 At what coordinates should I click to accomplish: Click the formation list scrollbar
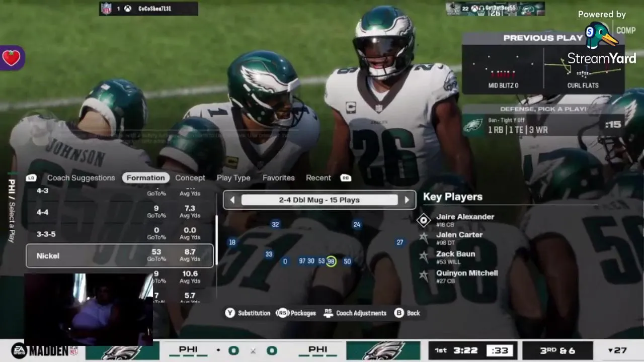point(217,240)
